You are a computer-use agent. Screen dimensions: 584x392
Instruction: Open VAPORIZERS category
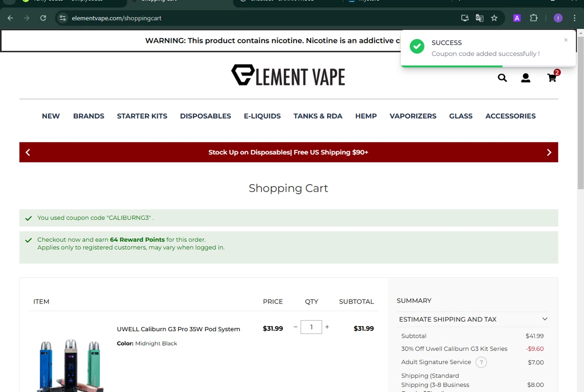click(x=413, y=116)
